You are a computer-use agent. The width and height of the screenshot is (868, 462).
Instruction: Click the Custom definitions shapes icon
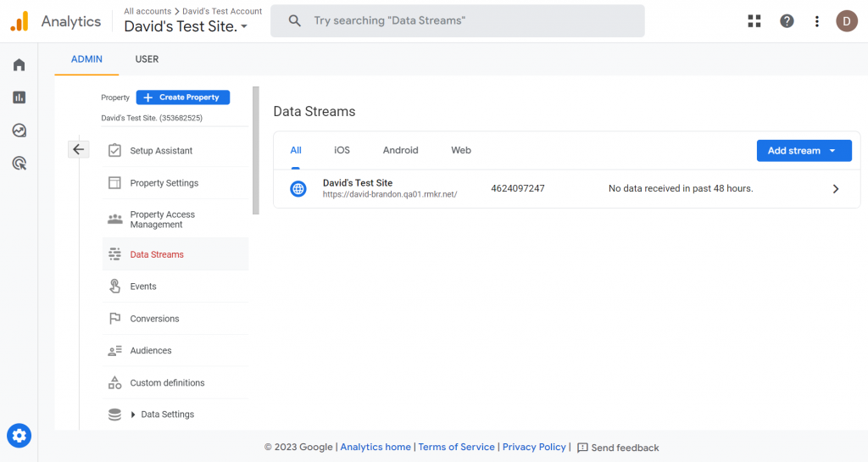(114, 382)
